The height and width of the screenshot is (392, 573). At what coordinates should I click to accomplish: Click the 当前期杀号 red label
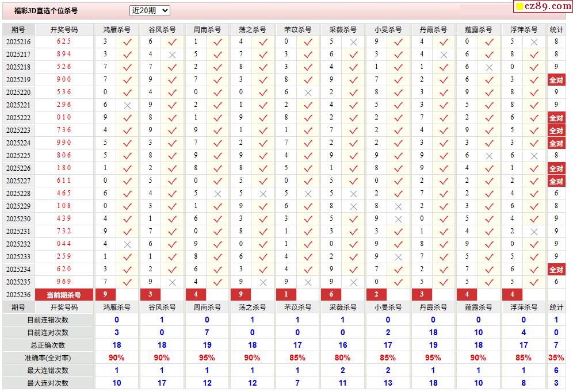tap(64, 294)
